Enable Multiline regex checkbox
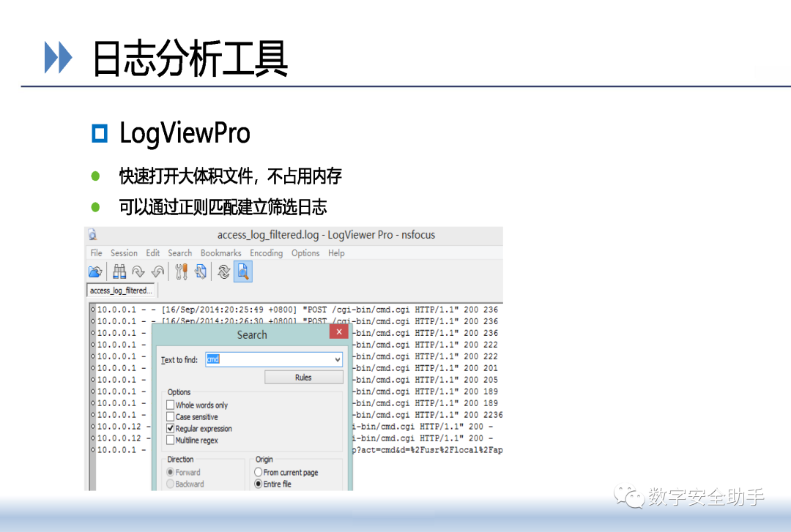Screen dimensions: 791x532 (171, 441)
